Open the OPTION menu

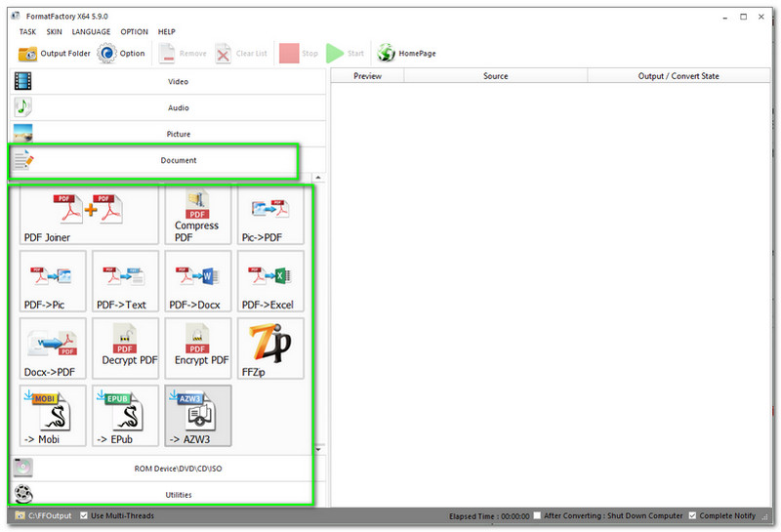click(135, 32)
